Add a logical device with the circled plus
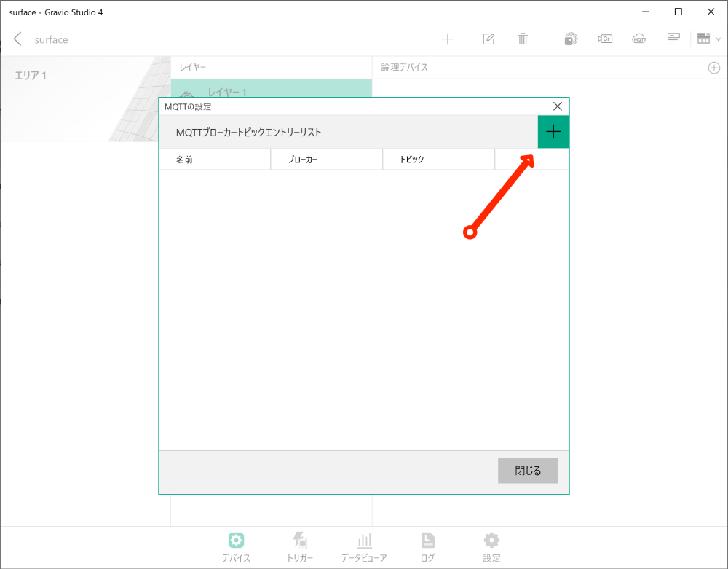This screenshot has height=569, width=728. (x=714, y=67)
